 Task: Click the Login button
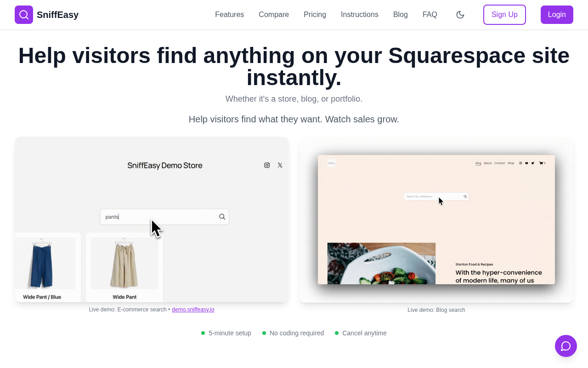pyautogui.click(x=557, y=15)
